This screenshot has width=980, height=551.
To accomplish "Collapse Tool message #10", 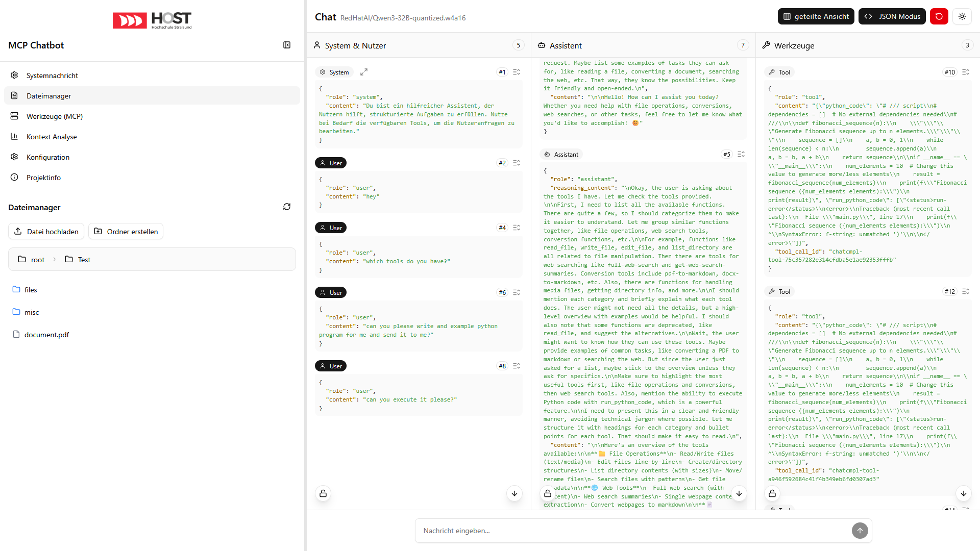I will click(965, 72).
